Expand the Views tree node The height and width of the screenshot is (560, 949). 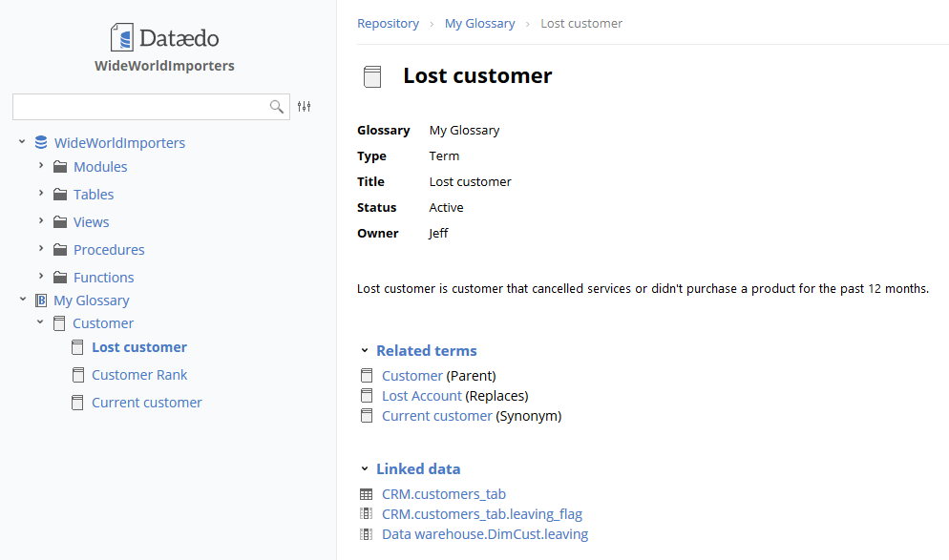click(41, 221)
